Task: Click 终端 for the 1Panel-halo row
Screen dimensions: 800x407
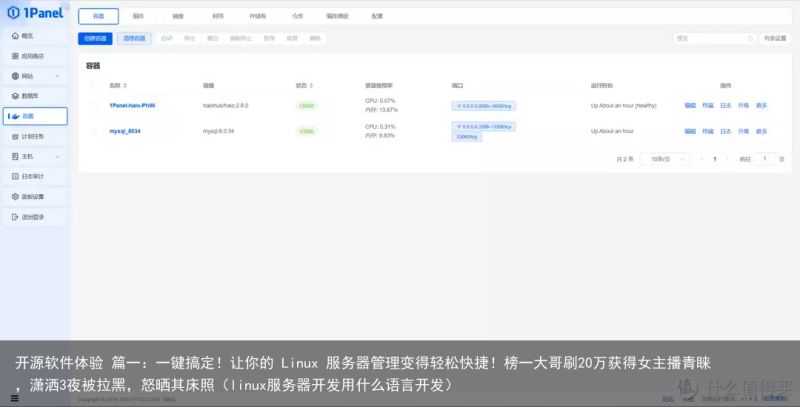Action: [708, 106]
